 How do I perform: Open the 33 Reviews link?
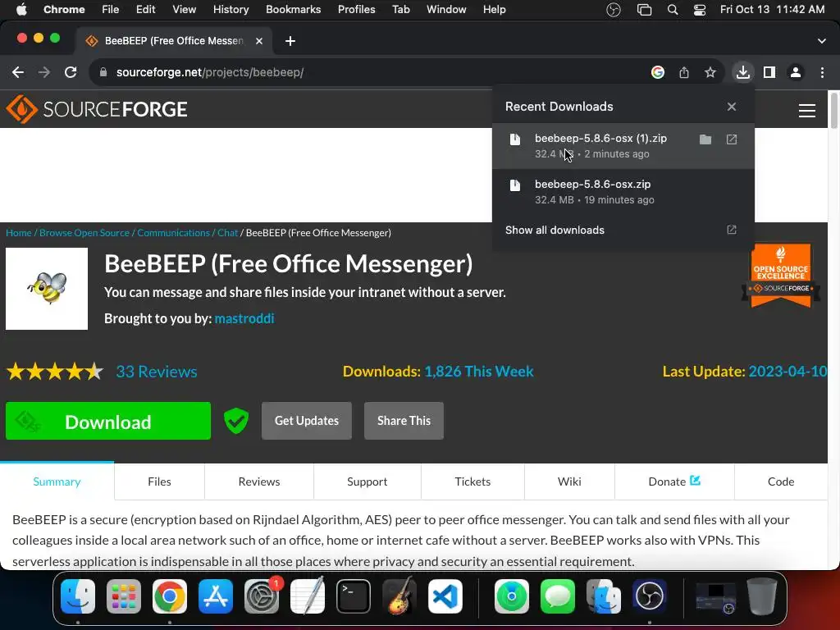[x=157, y=372]
